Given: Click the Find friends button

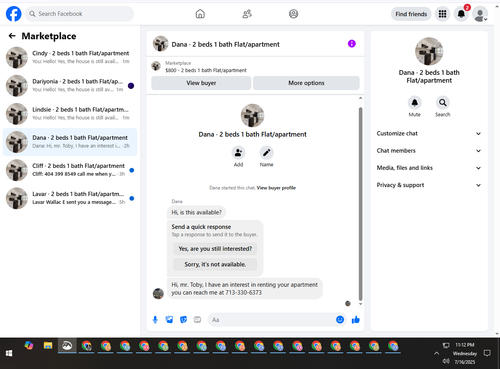Looking at the screenshot, I should pyautogui.click(x=411, y=14).
